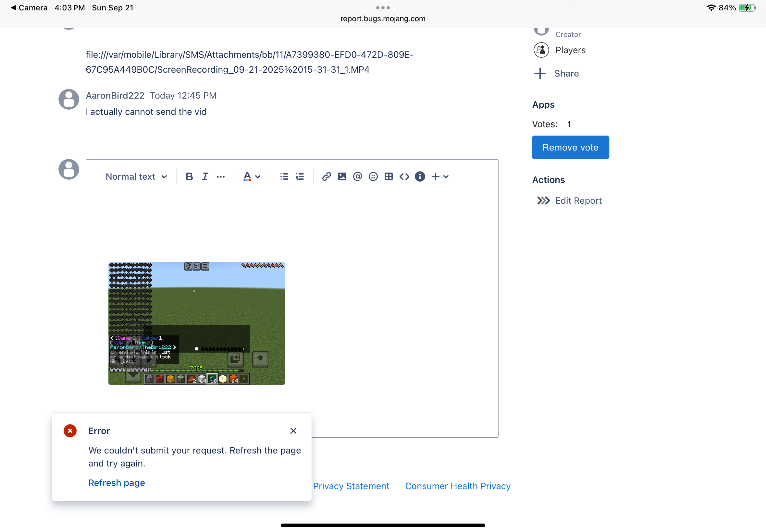Insert image into comment
Image resolution: width=766 pixels, height=532 pixels.
point(342,177)
